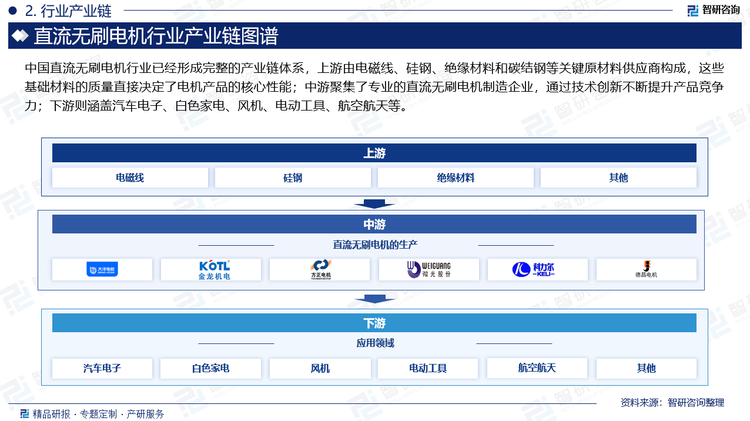This screenshot has width=750, height=421.
Task: Select the 绝缘材料 box
Action: tap(455, 177)
